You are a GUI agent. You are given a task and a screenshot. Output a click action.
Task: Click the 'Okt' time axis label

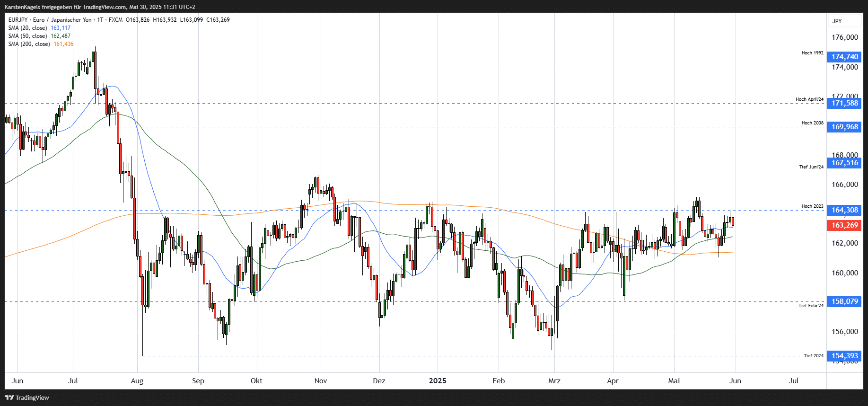[x=256, y=381]
